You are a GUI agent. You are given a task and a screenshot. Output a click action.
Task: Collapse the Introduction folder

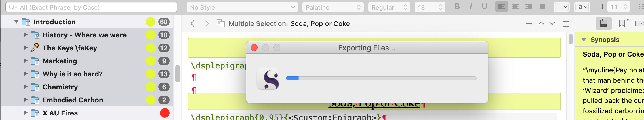(x=16, y=22)
